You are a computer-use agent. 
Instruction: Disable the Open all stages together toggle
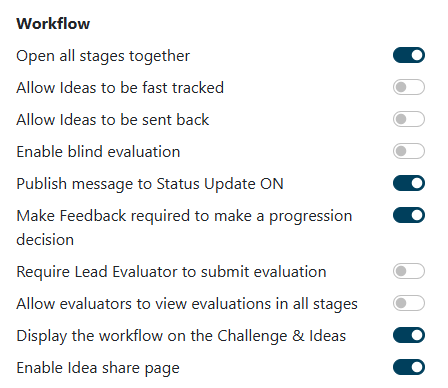[x=409, y=55]
